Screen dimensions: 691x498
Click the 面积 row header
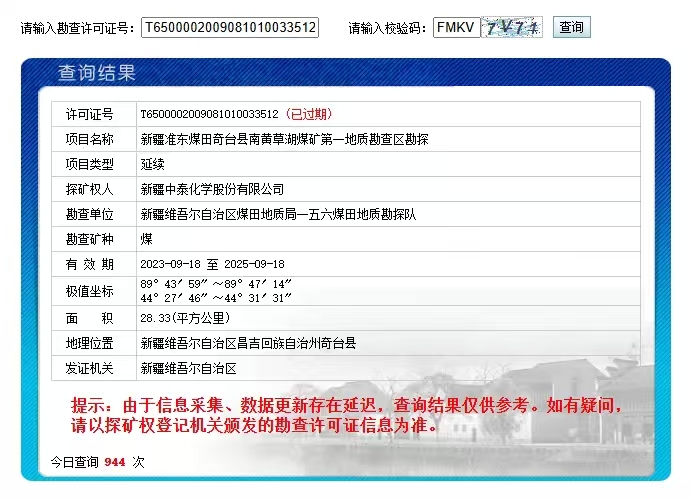89,318
